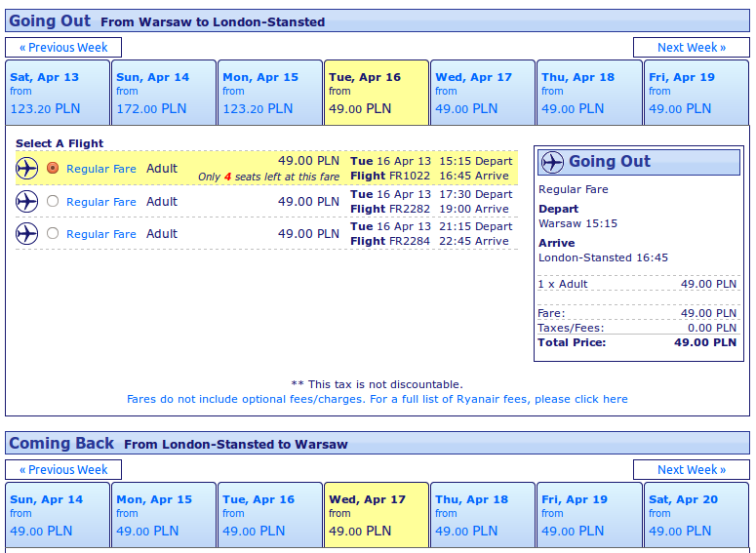Select the 15:15 FR1022 fare radio button
This screenshot has height=553, width=756.
click(53, 168)
